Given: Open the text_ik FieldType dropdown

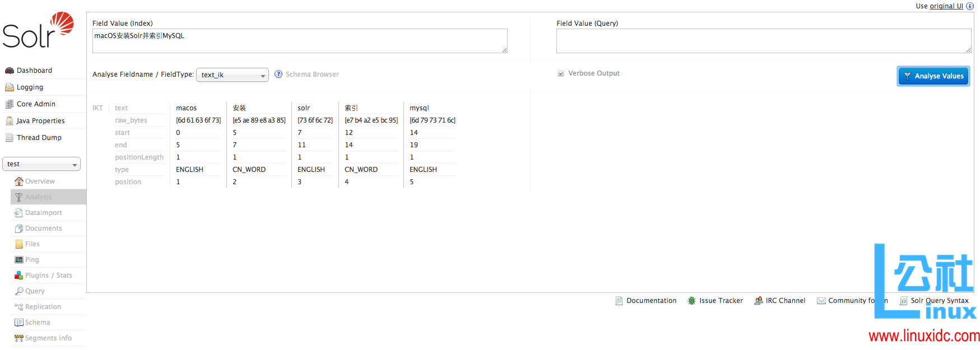Looking at the screenshot, I should pyautogui.click(x=233, y=75).
